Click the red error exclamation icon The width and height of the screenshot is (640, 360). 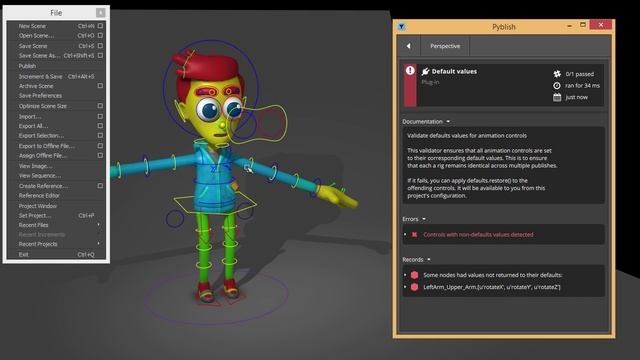click(x=410, y=70)
